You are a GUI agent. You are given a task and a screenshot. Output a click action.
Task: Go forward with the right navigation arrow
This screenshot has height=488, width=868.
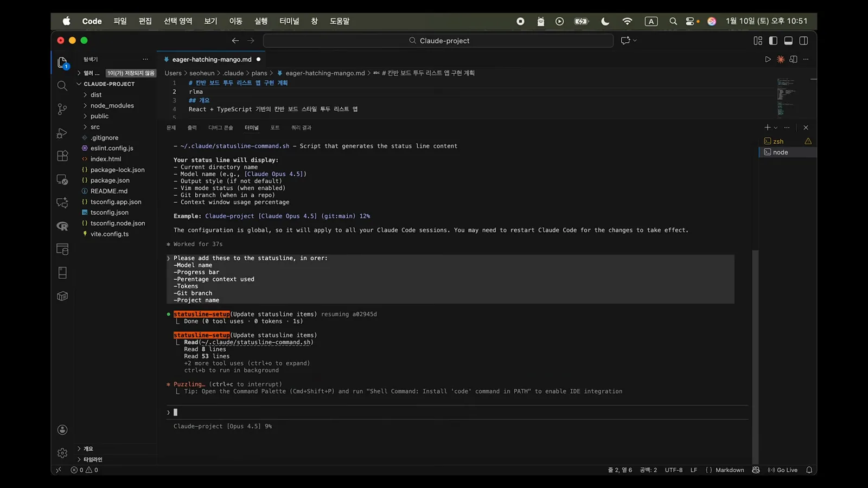251,41
